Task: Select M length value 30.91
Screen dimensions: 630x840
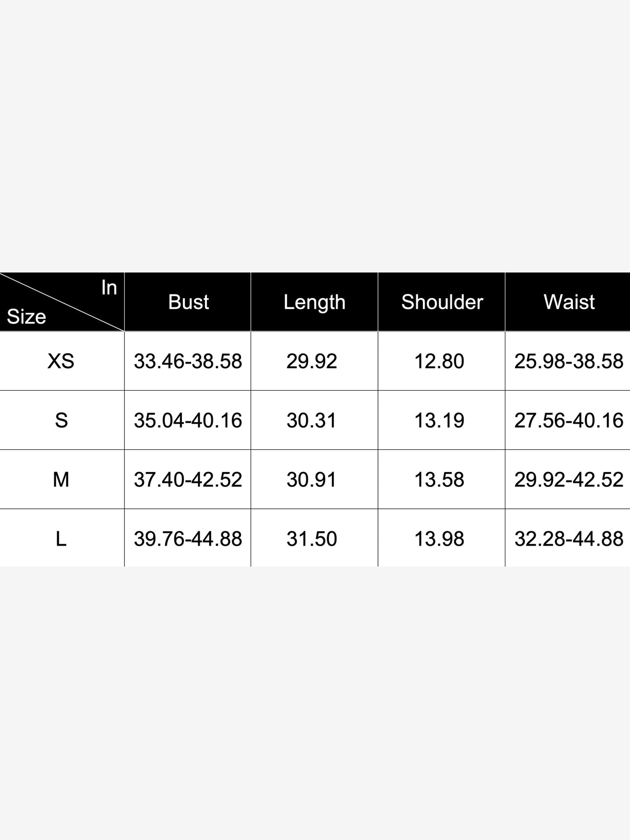Action: click(312, 480)
